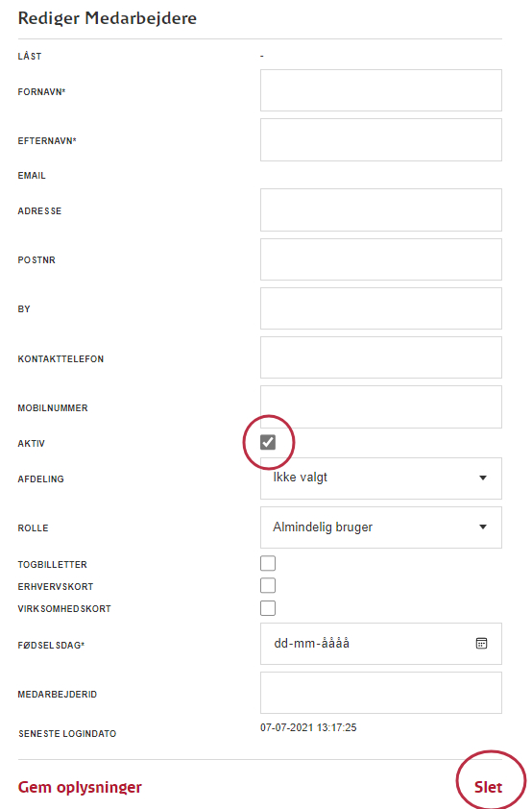532x809 pixels.
Task: Focus the By text field
Action: [381, 308]
